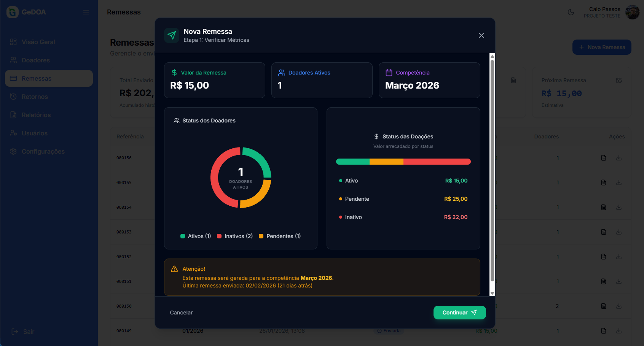Go to Doadores page
Screen dimensions: 644x346
click(35, 60)
